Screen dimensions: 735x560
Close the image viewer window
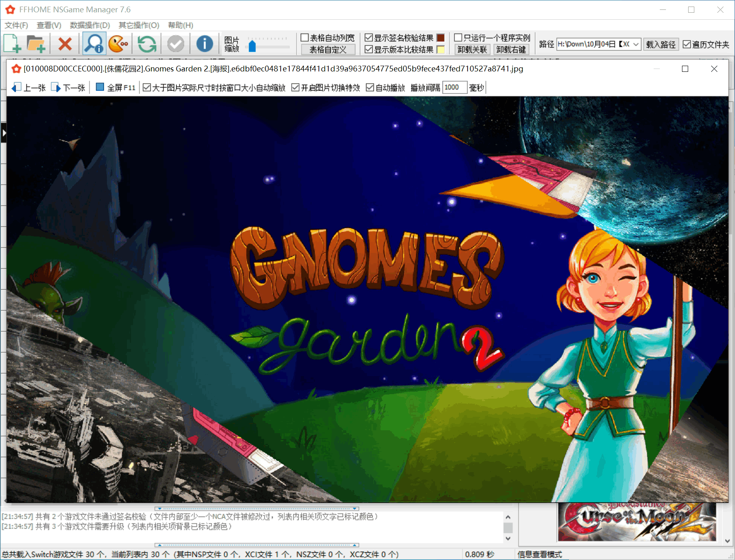pyautogui.click(x=714, y=69)
